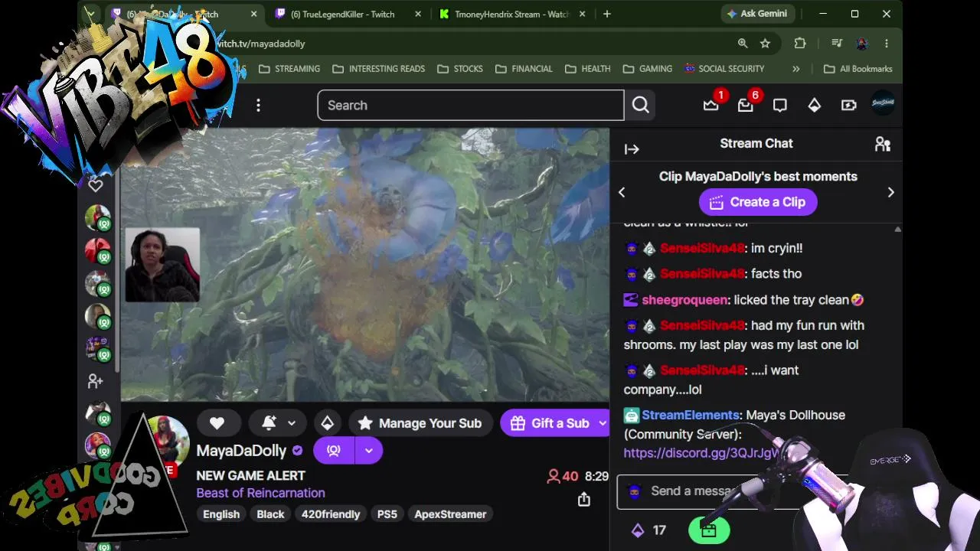Viewport: 980px width, 551px height.
Task: Click the ApexStreamer tag
Action: coord(450,514)
